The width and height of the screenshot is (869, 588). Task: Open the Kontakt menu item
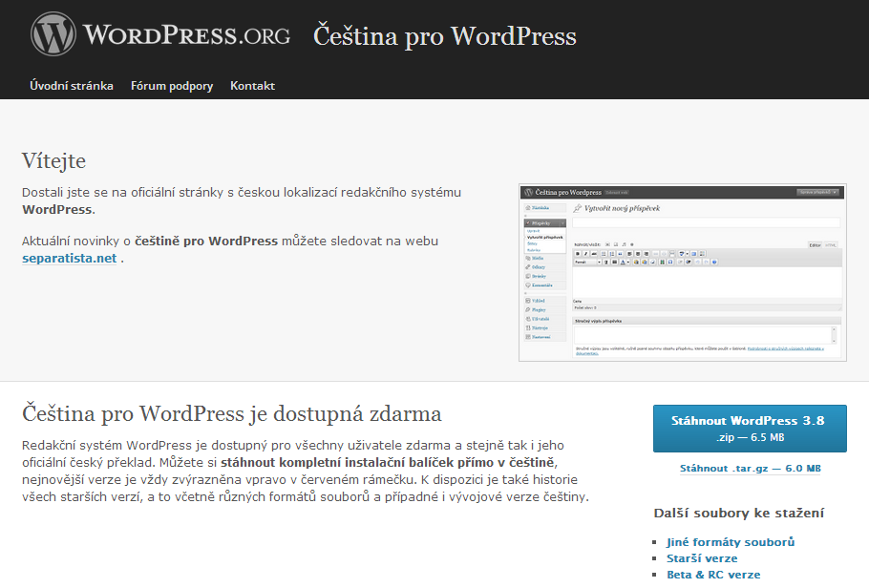point(253,86)
